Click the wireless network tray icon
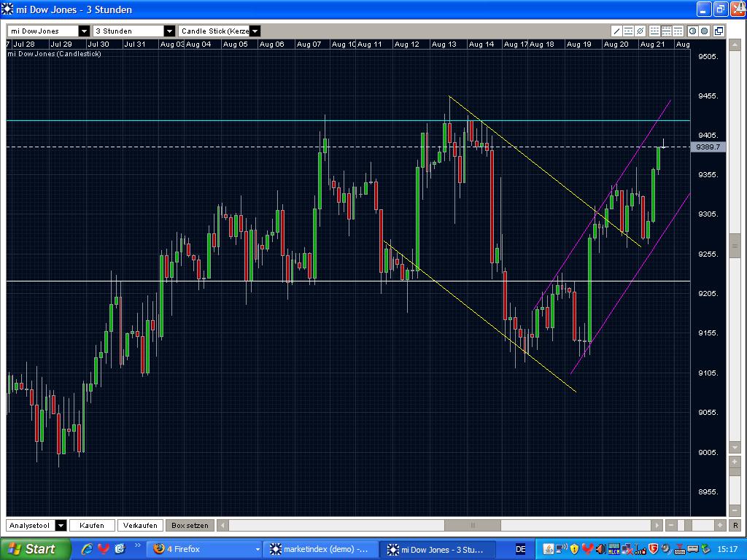This screenshot has height=560, width=747. coord(562,549)
